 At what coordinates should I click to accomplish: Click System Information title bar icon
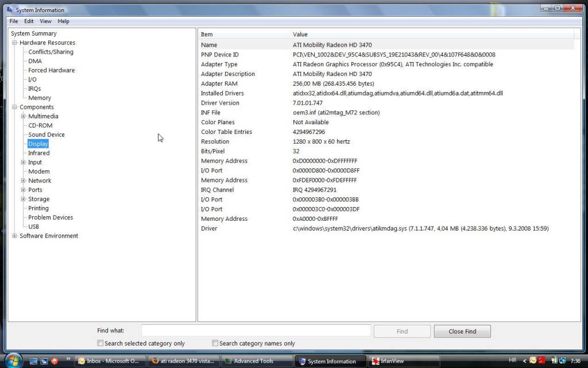[10, 10]
